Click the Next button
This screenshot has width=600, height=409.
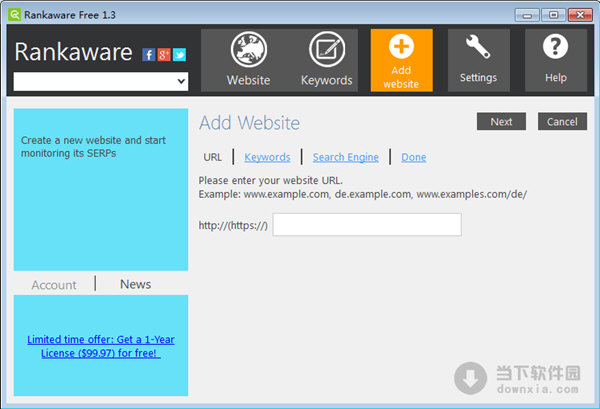[501, 121]
